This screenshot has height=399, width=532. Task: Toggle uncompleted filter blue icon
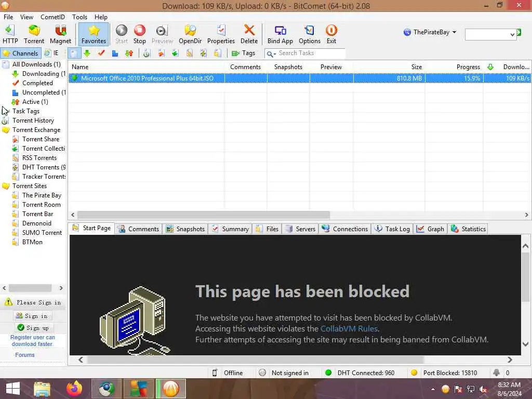tap(115, 54)
